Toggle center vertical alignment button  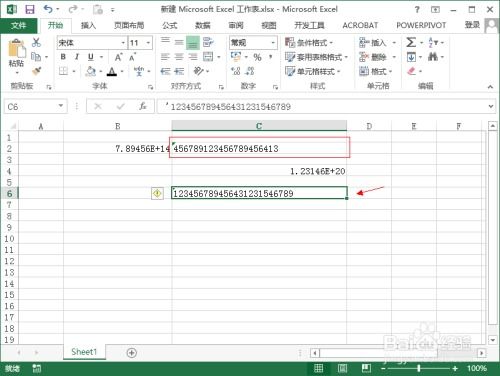tap(179, 42)
